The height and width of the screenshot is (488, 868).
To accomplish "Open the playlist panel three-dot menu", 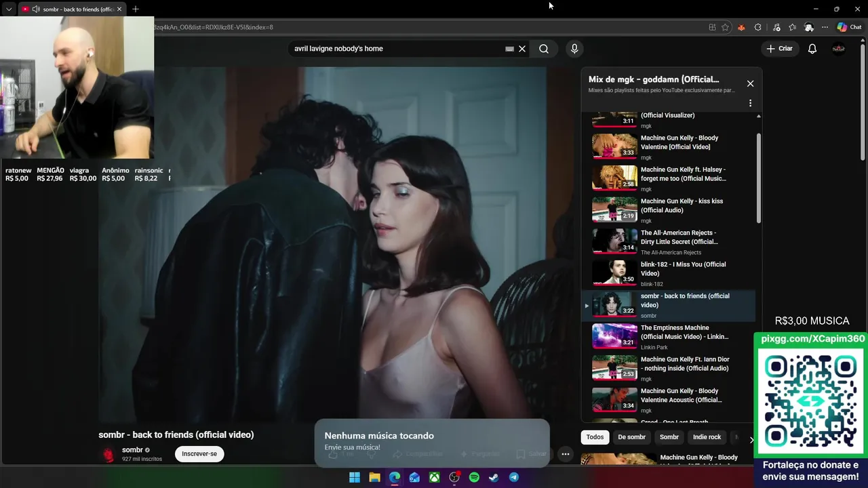I will [750, 103].
